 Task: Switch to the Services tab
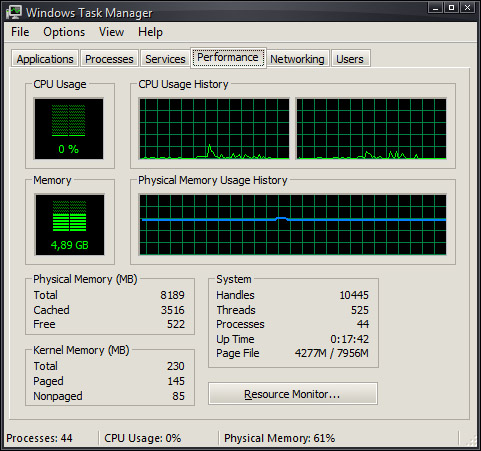pos(165,59)
